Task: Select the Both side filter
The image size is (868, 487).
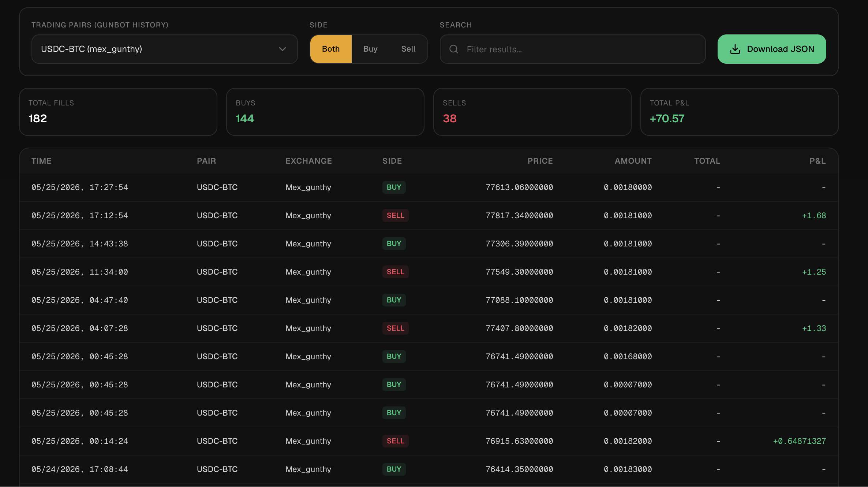Action: click(331, 49)
